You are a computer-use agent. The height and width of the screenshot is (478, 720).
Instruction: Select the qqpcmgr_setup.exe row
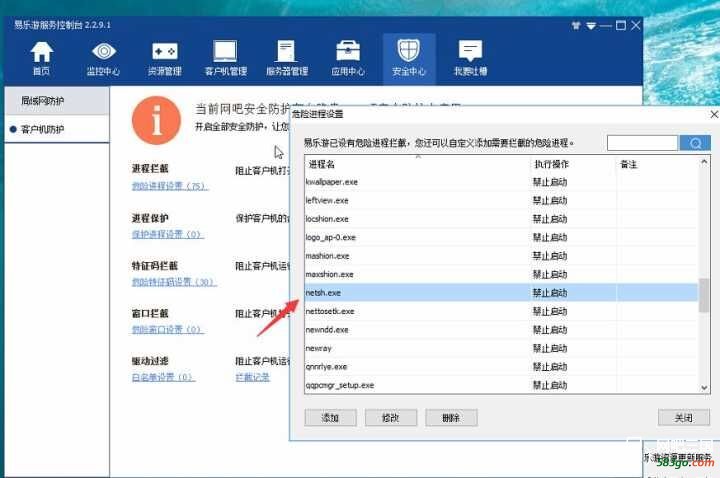click(501, 385)
